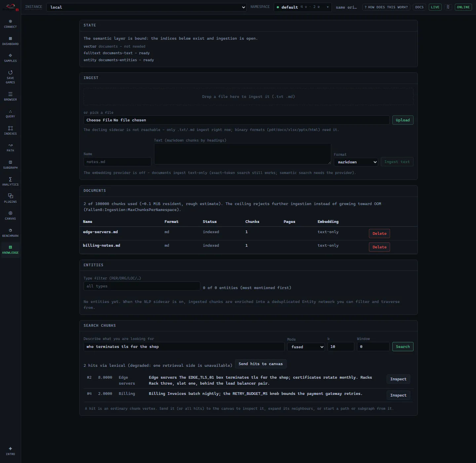Viewport: 476px width, 463px height.
Task: Go to Samples in sidebar
Action: tap(10, 58)
